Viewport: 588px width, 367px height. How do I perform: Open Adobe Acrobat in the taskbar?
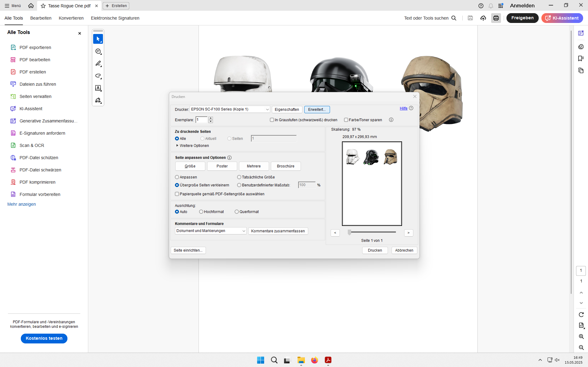tap(328, 360)
